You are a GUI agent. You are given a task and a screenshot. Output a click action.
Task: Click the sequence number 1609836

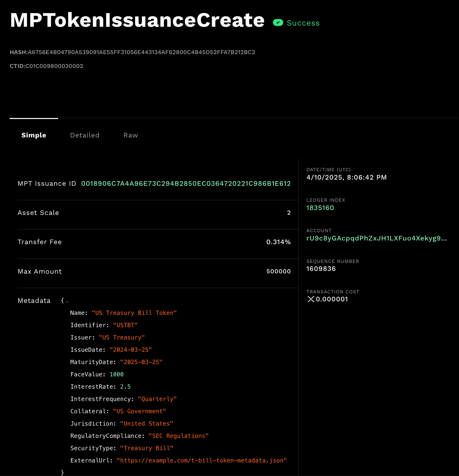(x=321, y=269)
